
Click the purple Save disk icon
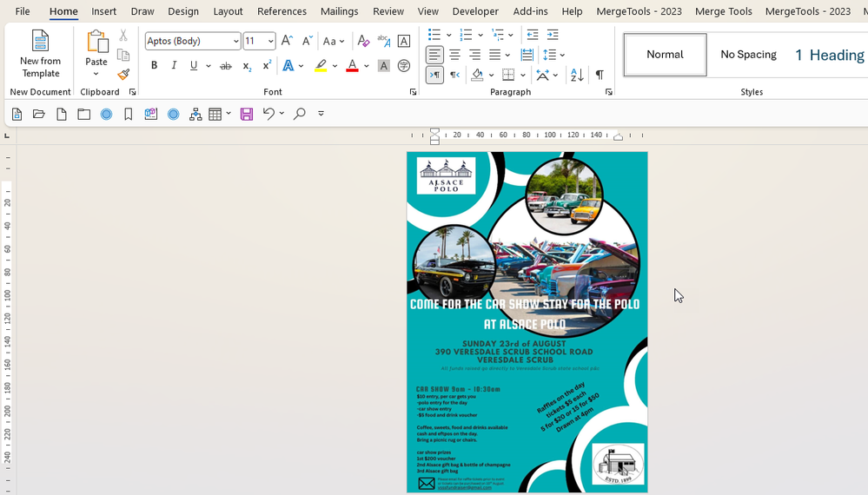(x=247, y=114)
